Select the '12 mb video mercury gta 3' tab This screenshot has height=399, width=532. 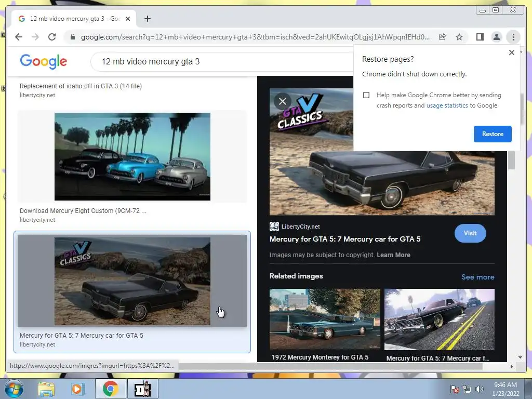click(74, 19)
